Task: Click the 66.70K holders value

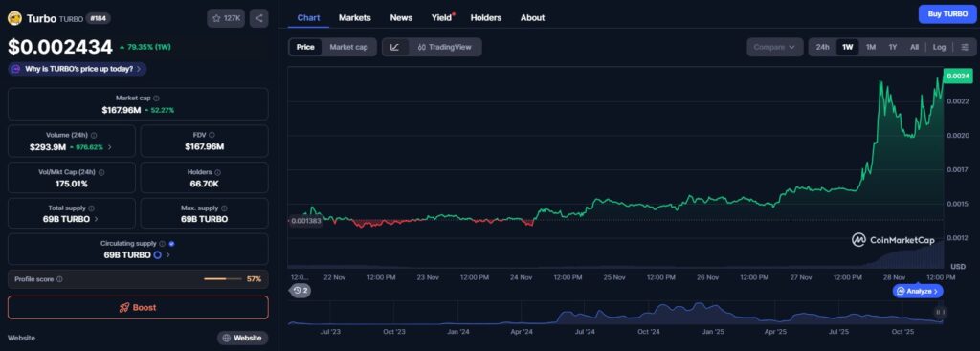Action: pyautogui.click(x=205, y=184)
